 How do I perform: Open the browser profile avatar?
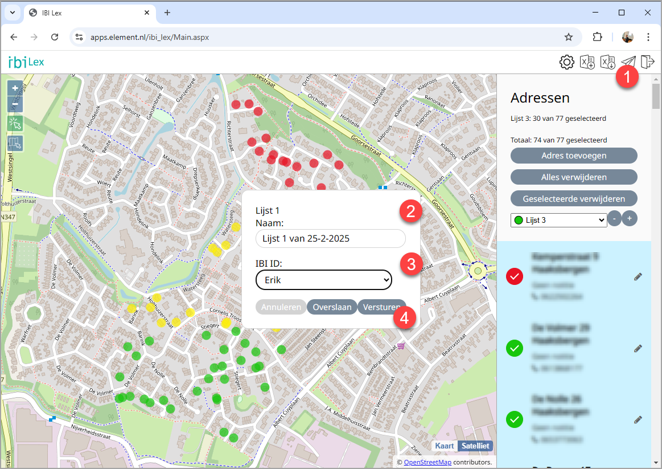627,37
